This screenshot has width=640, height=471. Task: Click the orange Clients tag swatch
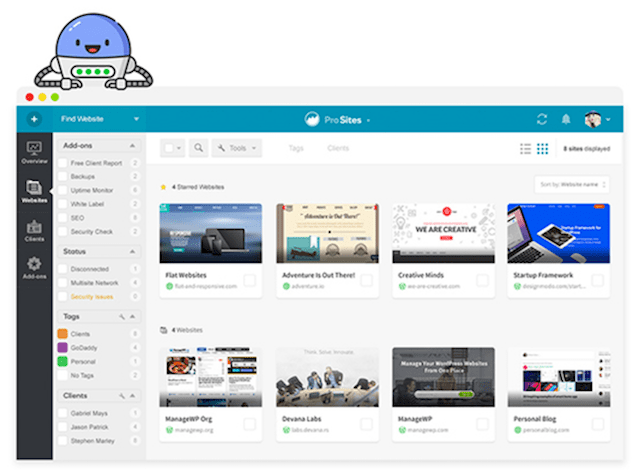[62, 334]
